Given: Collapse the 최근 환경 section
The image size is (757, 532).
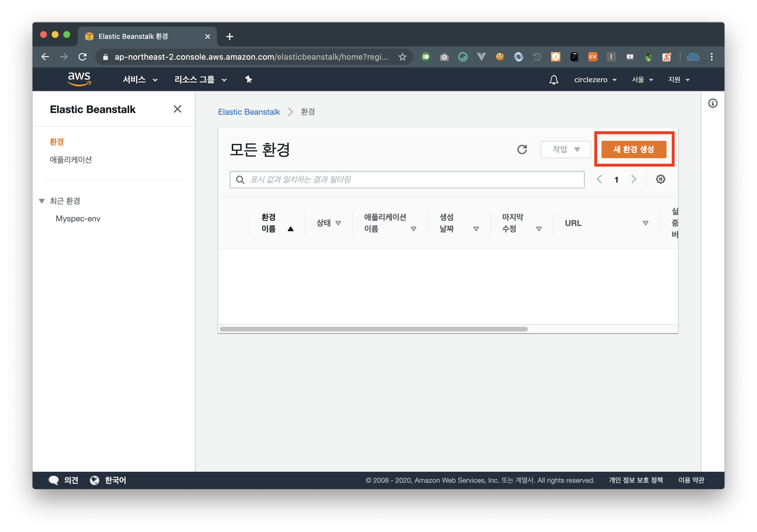Looking at the screenshot, I should click(x=42, y=201).
